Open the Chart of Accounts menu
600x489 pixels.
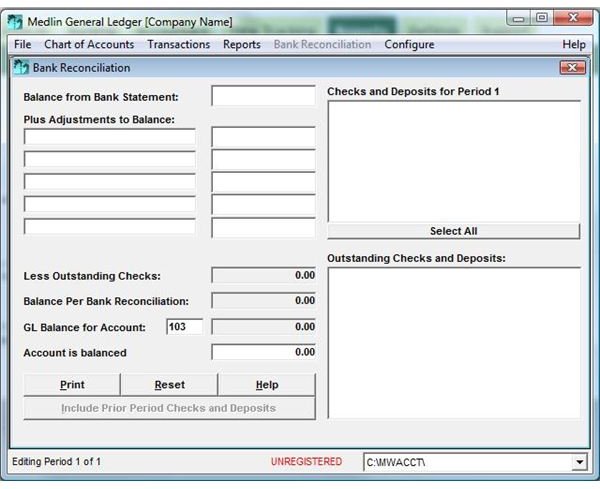tap(89, 44)
